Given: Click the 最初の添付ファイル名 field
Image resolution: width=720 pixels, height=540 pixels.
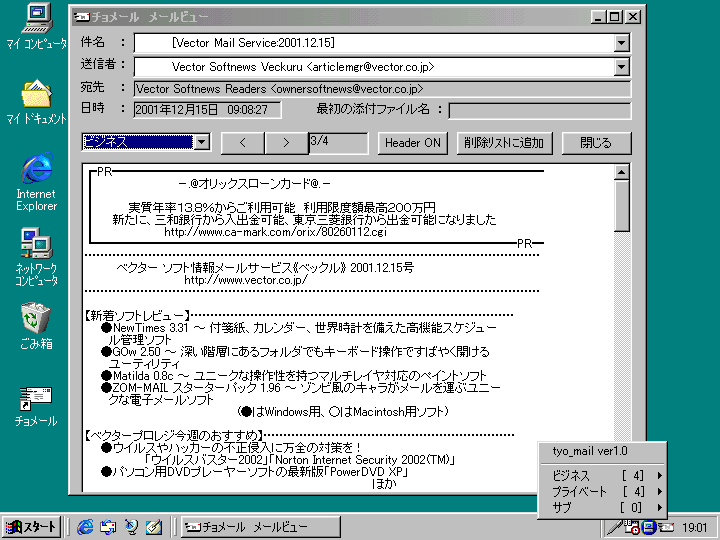Looking at the screenshot, I should (x=540, y=111).
